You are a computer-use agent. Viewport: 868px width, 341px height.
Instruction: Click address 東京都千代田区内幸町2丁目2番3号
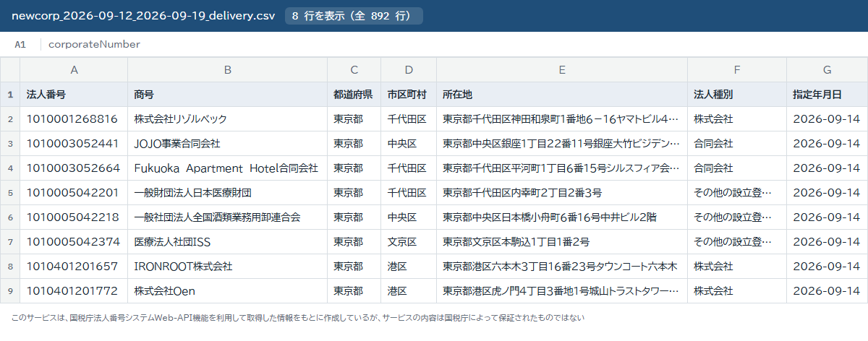point(562,193)
